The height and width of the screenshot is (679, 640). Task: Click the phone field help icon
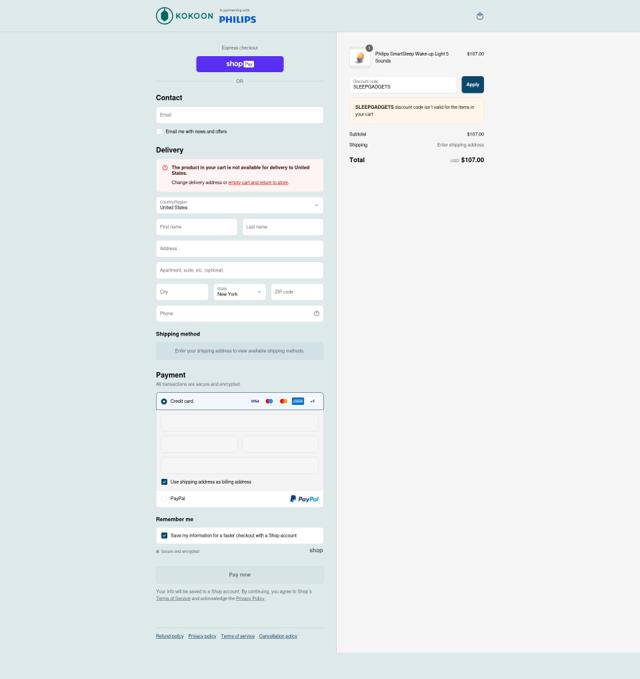pos(316,314)
